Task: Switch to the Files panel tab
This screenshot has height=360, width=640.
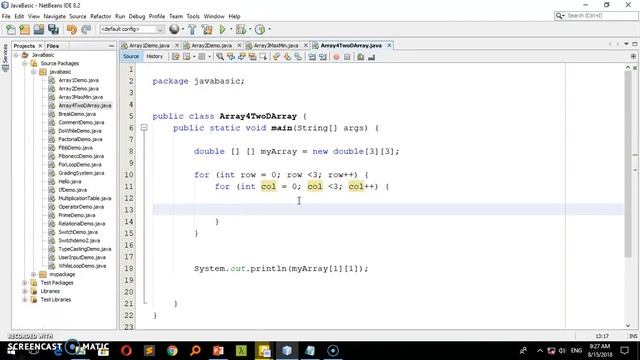Action: [x=53, y=46]
